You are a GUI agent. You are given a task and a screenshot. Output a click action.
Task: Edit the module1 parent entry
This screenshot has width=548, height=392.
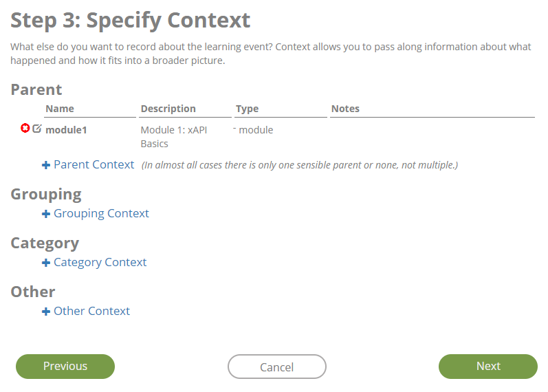[x=37, y=129]
